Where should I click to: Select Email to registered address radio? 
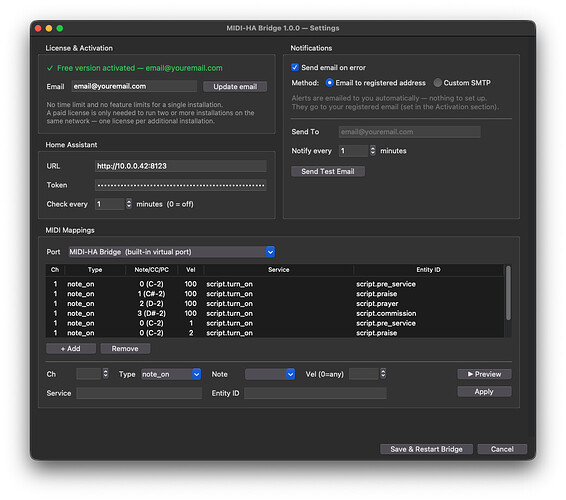coord(329,83)
